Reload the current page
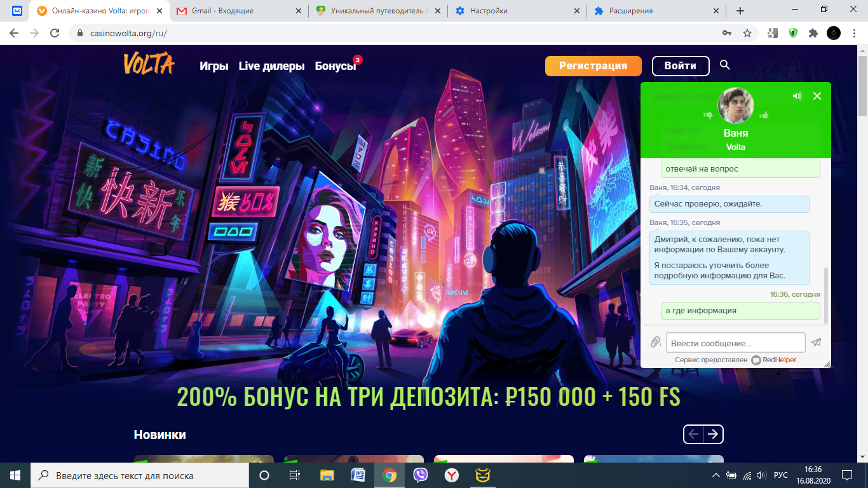The image size is (868, 488). [x=55, y=33]
